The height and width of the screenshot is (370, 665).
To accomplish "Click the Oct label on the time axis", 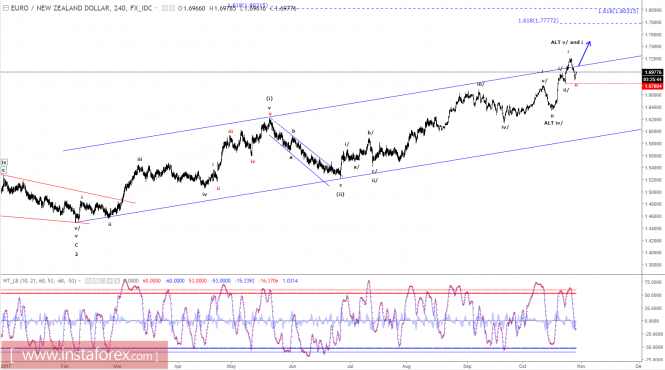I will click(x=522, y=366).
